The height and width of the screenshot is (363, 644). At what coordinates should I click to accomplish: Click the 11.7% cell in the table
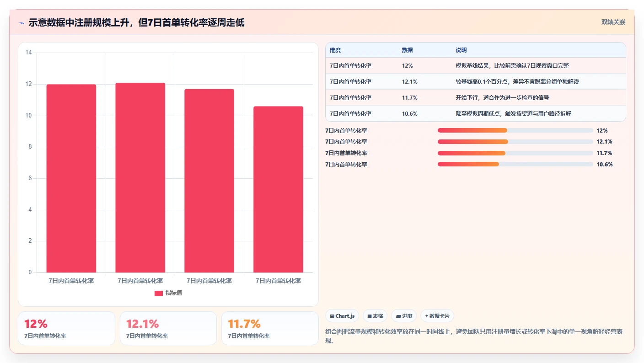point(410,98)
